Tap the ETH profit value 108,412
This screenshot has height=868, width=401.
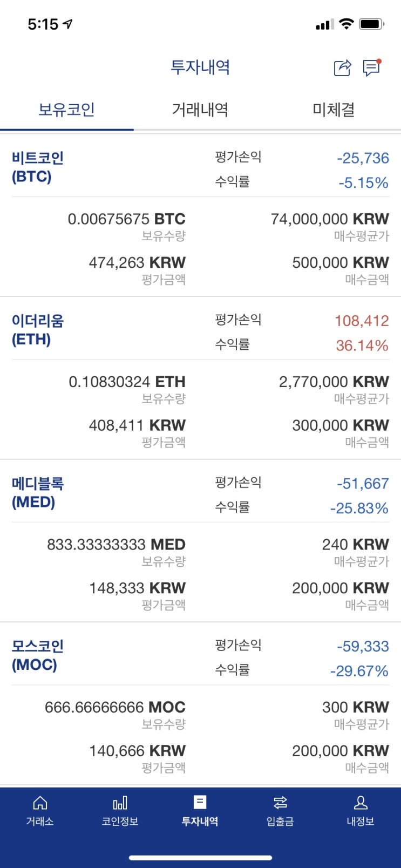(x=362, y=321)
